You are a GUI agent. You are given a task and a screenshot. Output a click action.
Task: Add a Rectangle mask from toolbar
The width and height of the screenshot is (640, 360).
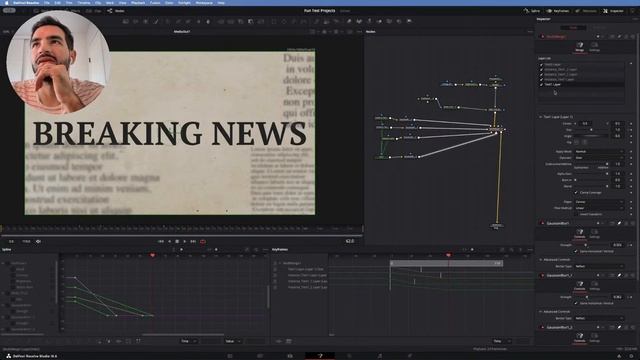(x=273, y=21)
